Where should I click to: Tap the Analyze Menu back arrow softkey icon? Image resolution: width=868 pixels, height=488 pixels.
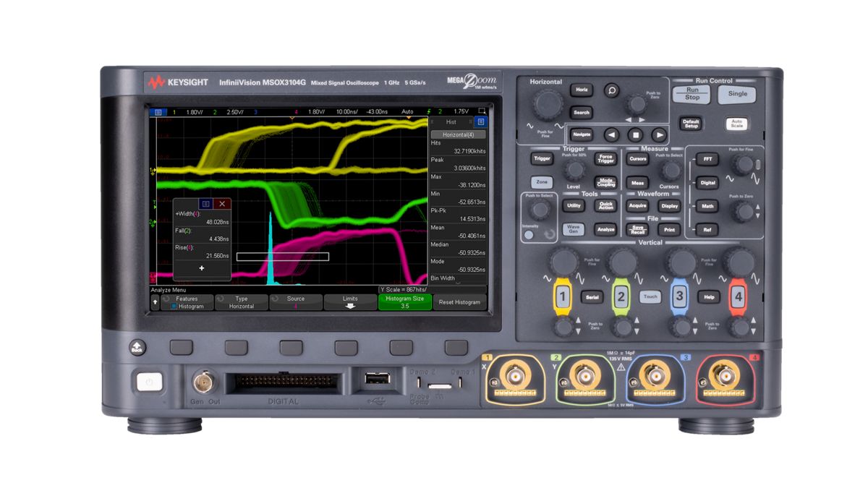[155, 302]
